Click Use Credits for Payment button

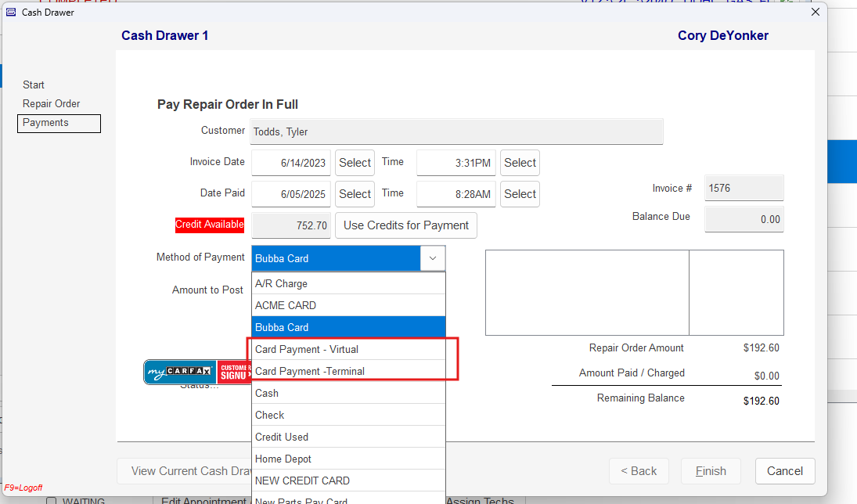pyautogui.click(x=405, y=225)
